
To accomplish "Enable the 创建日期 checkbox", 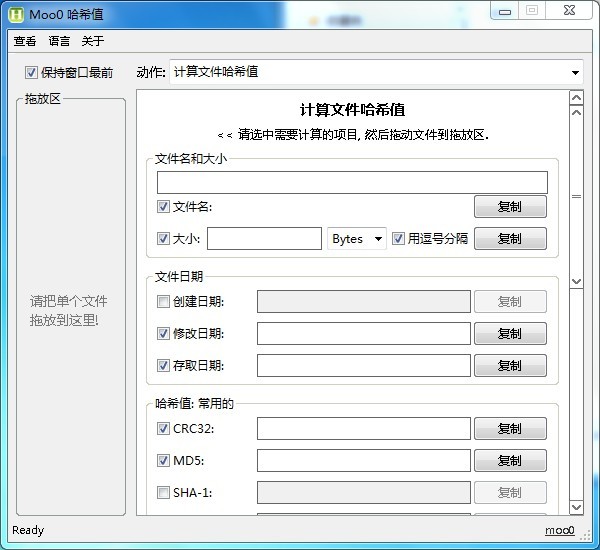I will pos(164,302).
